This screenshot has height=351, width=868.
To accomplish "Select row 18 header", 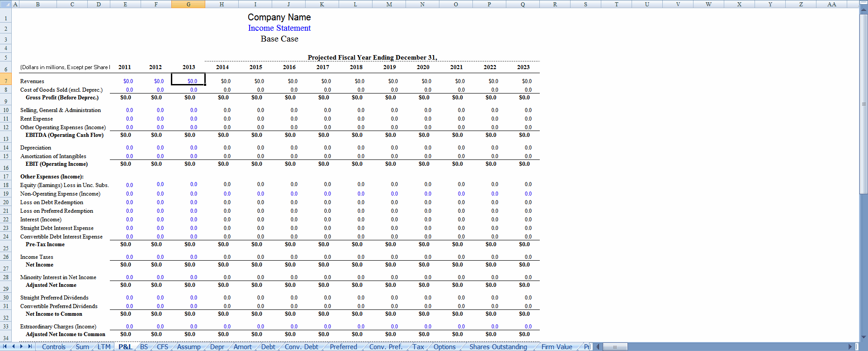I will click(6, 185).
